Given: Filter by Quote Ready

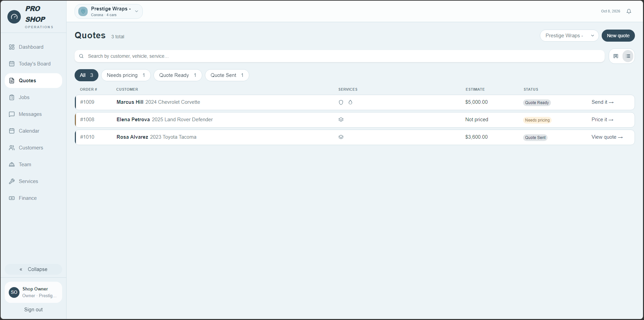Looking at the screenshot, I should 178,75.
